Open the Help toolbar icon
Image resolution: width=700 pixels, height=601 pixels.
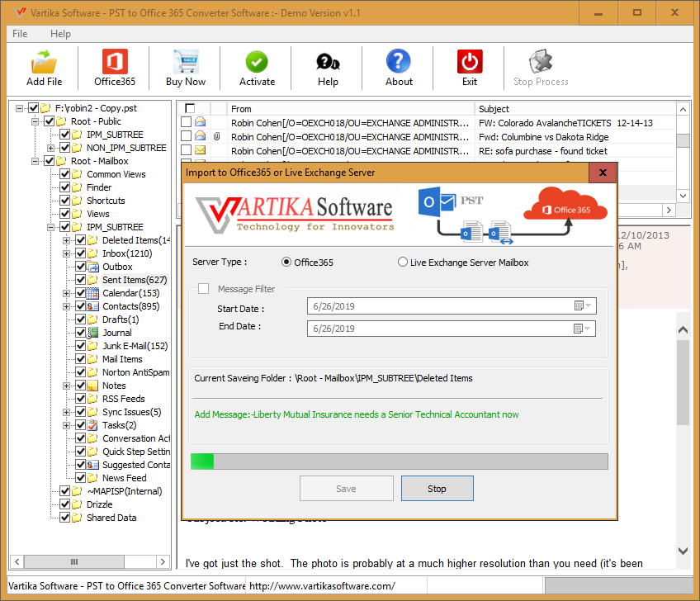pyautogui.click(x=328, y=62)
